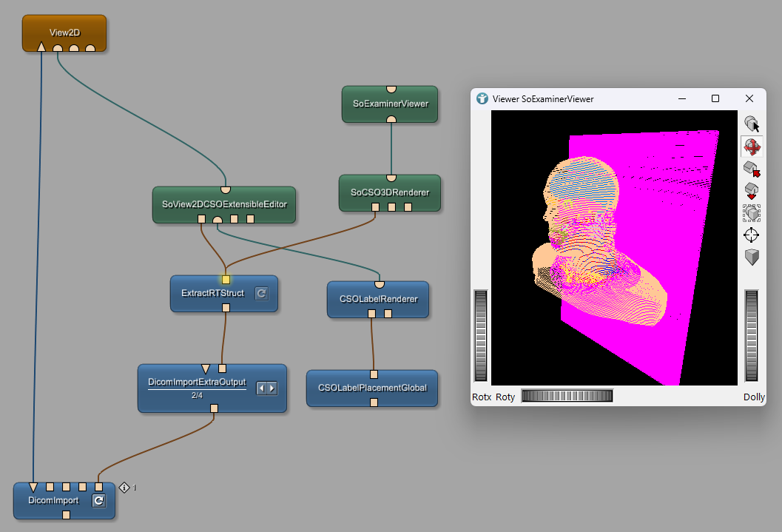Select the View2D module
Image resolution: width=782 pixels, height=532 pixels.
64,33
